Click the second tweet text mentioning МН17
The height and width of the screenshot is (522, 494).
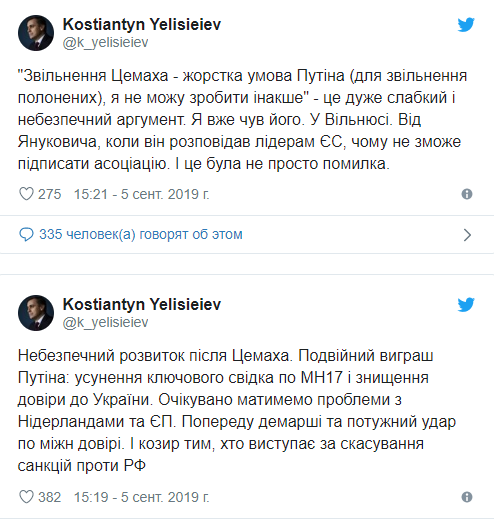(237, 410)
